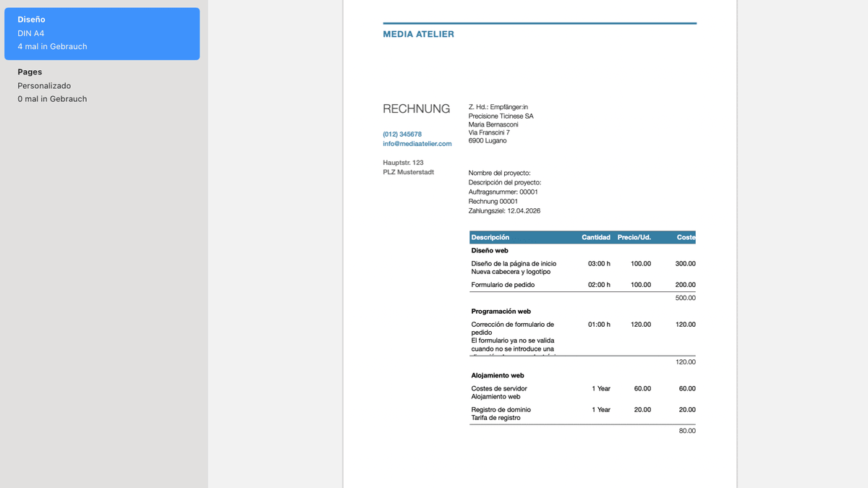This screenshot has width=868, height=488.
Task: Click the 500.00 subtotal value
Action: [x=686, y=297]
